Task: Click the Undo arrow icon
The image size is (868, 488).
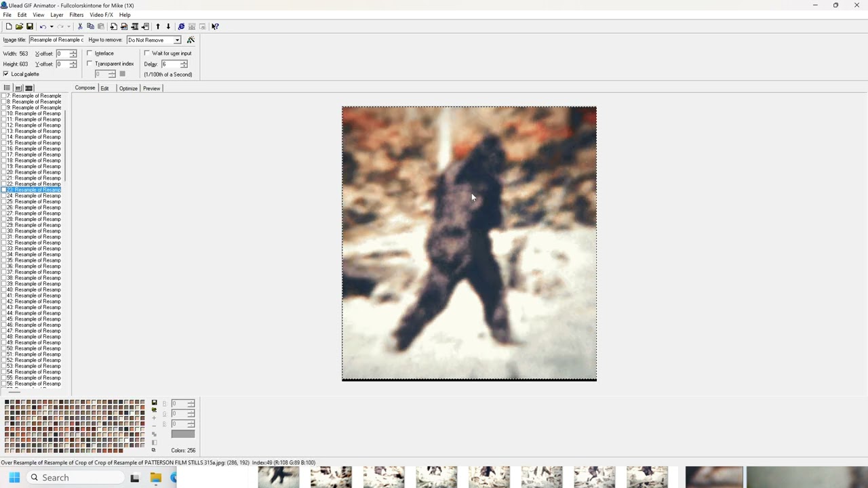Action: (43, 26)
